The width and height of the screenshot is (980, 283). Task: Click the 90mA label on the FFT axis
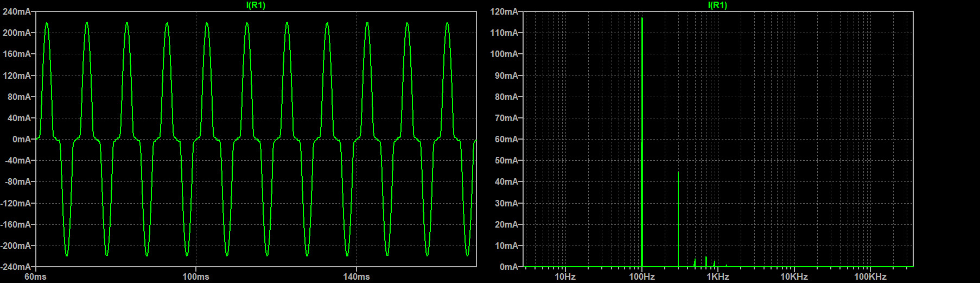click(x=507, y=76)
